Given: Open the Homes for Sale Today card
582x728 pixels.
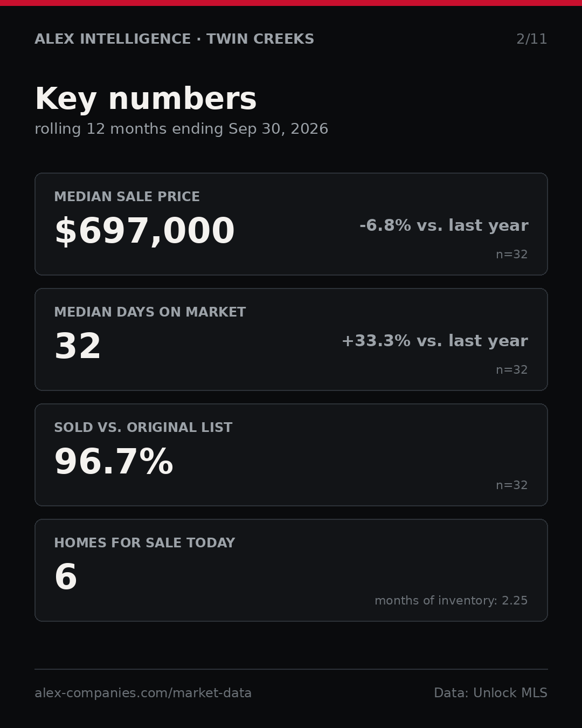Looking at the screenshot, I should tap(291, 570).
